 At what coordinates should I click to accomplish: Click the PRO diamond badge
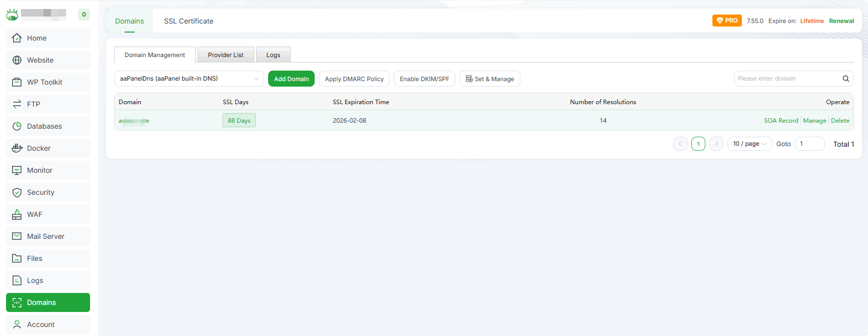click(x=727, y=21)
